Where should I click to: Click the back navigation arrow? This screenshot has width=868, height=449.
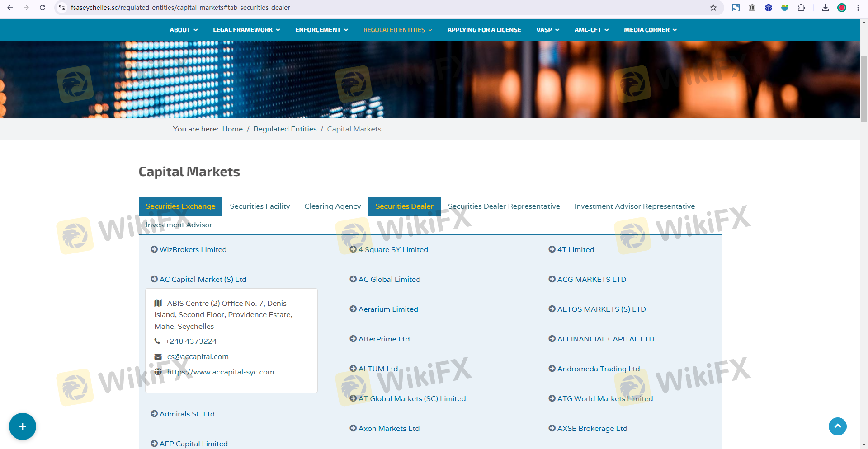click(x=10, y=8)
